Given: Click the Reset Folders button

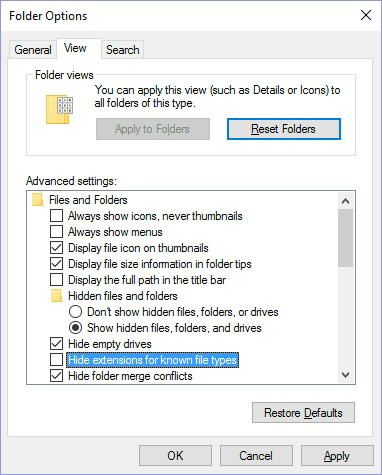Looking at the screenshot, I should 284,129.
